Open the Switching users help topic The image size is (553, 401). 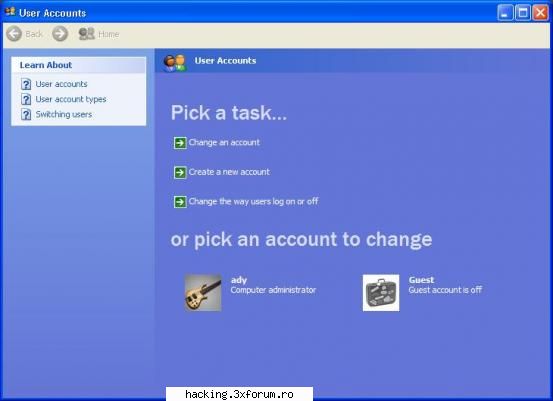(x=64, y=115)
